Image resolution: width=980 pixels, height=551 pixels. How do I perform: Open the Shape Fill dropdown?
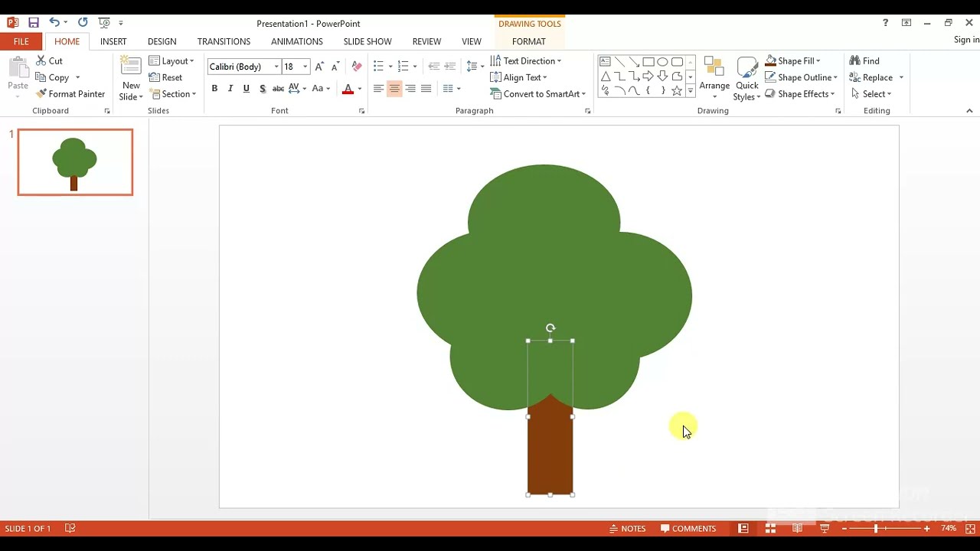(792, 61)
